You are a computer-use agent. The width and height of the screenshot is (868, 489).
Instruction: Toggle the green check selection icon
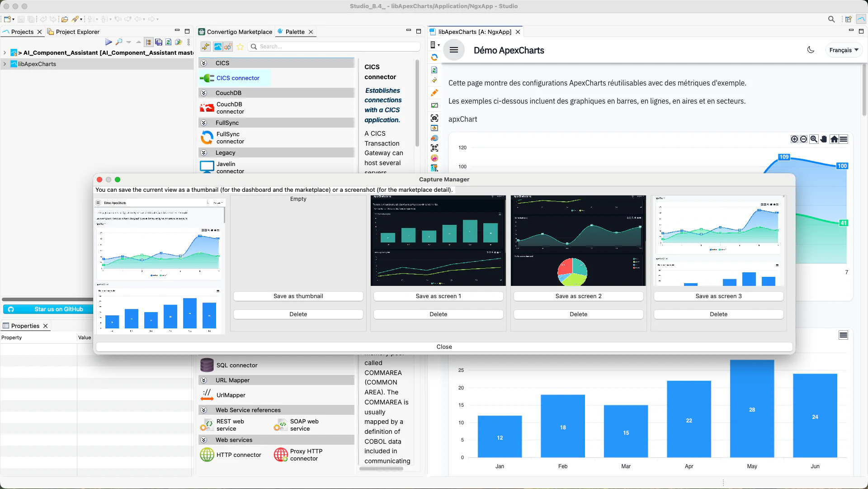coord(434,105)
